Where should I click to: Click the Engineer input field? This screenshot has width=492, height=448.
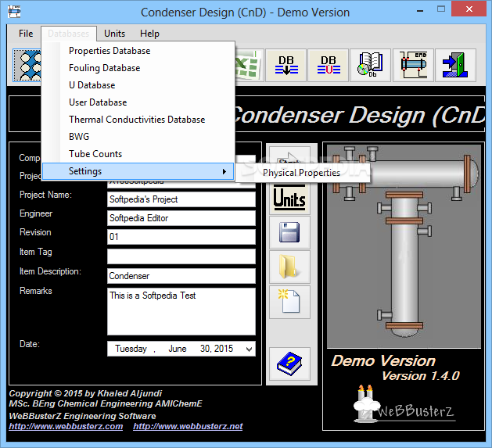(181, 218)
